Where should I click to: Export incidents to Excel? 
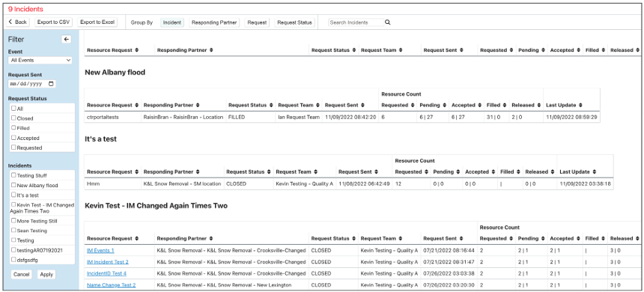pyautogui.click(x=97, y=22)
